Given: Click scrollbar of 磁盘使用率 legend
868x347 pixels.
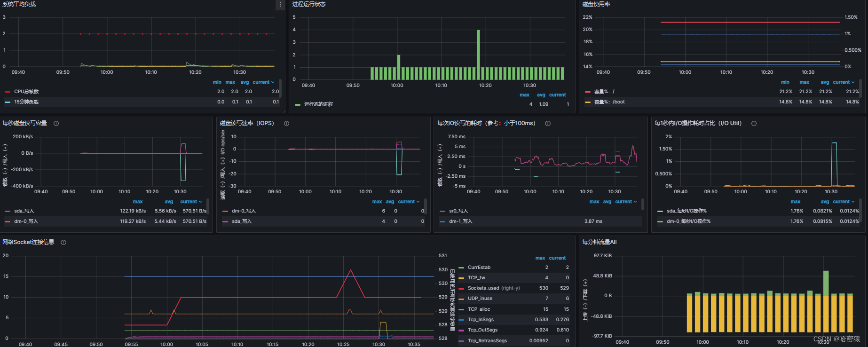Looking at the screenshot, I should [x=860, y=88].
